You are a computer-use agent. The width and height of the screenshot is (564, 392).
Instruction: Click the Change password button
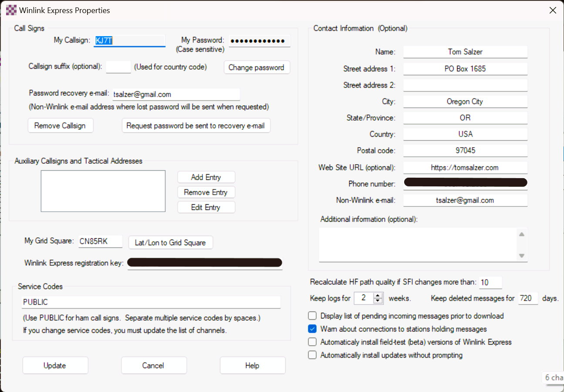pos(257,67)
